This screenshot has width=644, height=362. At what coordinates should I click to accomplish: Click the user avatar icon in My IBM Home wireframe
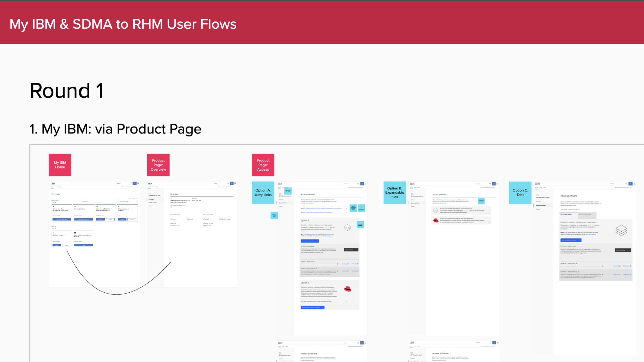point(135,184)
